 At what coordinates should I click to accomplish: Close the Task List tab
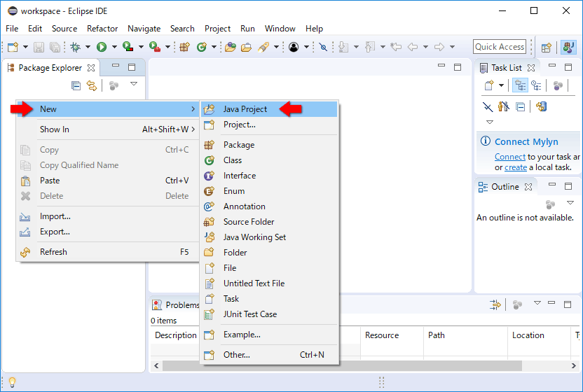531,68
